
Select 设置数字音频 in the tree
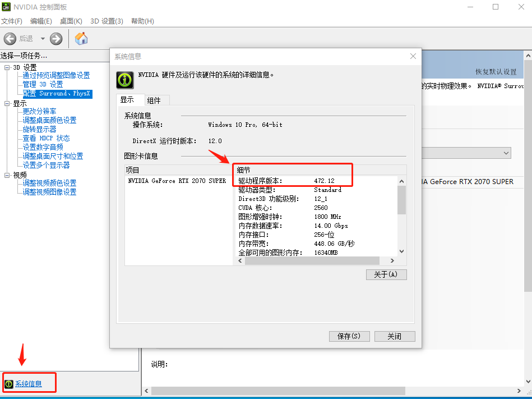43,147
